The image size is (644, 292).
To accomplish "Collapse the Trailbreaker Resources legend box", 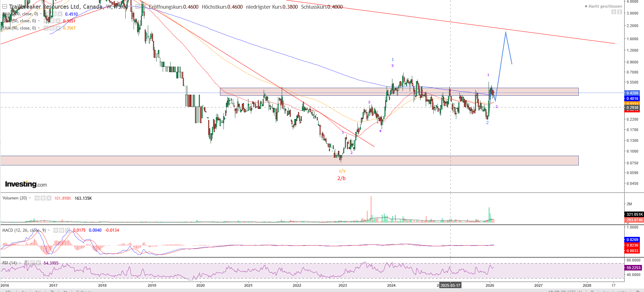I will pyautogui.click(x=5, y=7).
